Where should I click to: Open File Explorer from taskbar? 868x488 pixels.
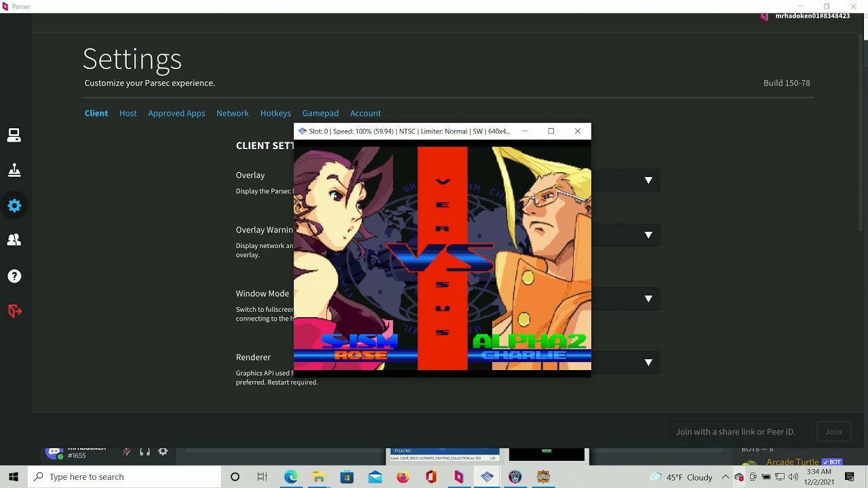[319, 476]
